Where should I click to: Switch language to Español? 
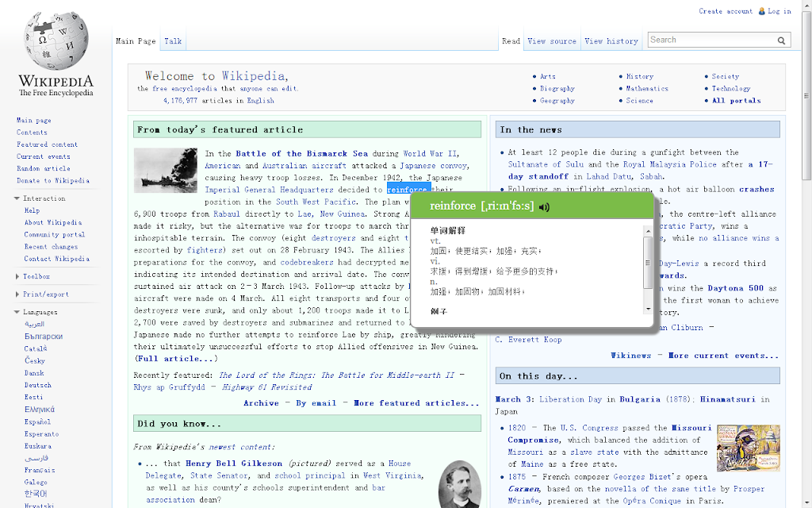pyautogui.click(x=37, y=421)
